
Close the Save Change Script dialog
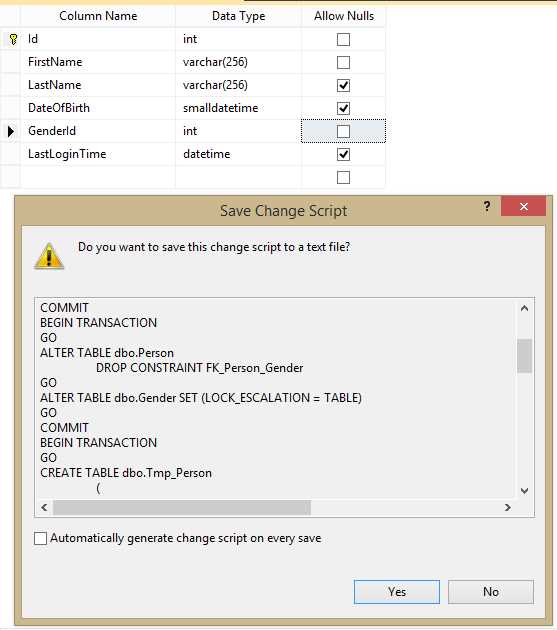523,207
